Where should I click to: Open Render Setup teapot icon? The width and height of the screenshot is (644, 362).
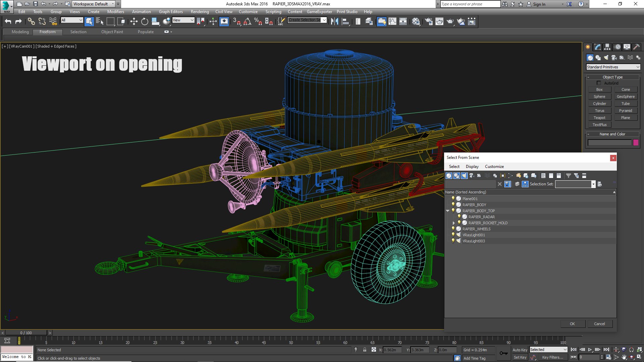(429, 21)
